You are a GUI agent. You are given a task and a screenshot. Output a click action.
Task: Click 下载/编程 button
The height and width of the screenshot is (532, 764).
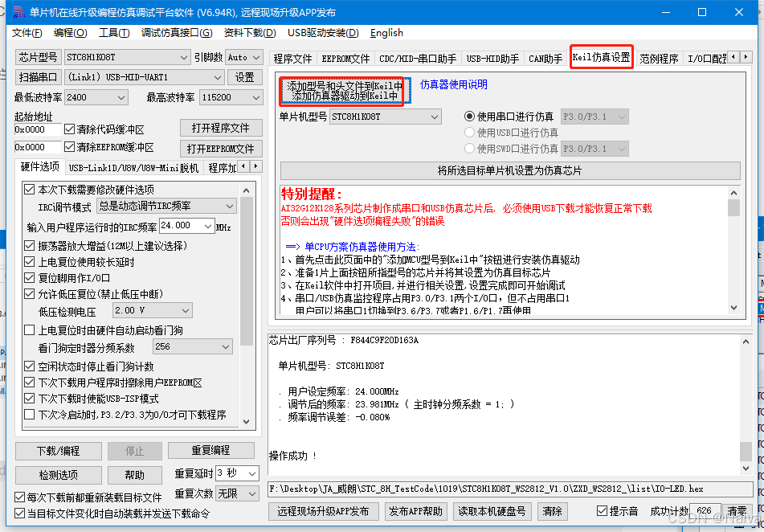click(59, 451)
